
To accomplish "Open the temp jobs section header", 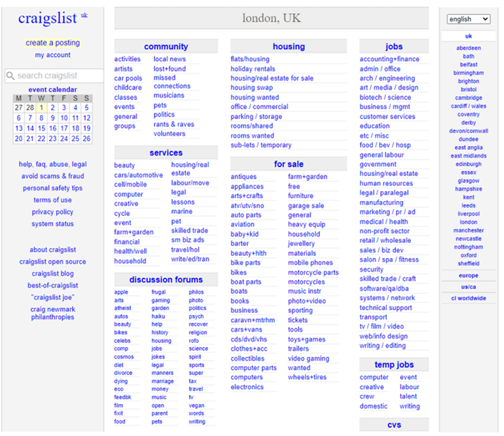I will click(x=394, y=365).
